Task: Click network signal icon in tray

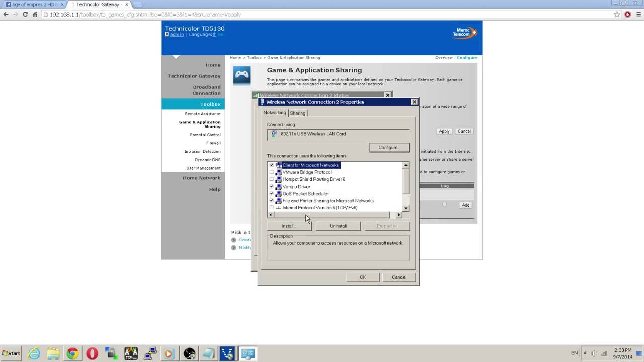Action: [x=604, y=353]
